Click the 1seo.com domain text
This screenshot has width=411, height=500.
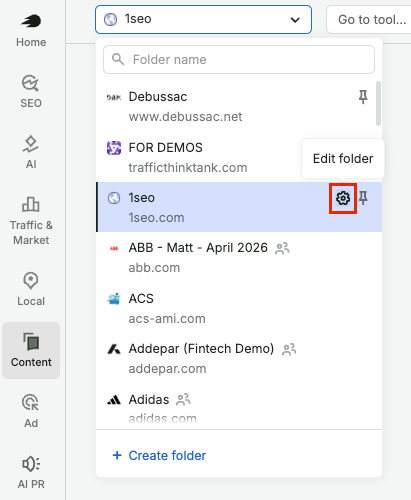click(x=156, y=218)
